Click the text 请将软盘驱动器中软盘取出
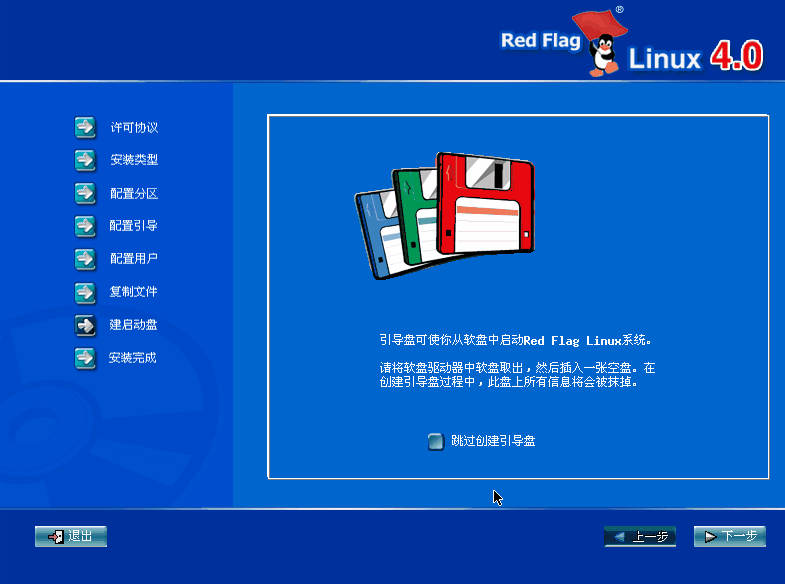785x584 pixels. (x=451, y=368)
